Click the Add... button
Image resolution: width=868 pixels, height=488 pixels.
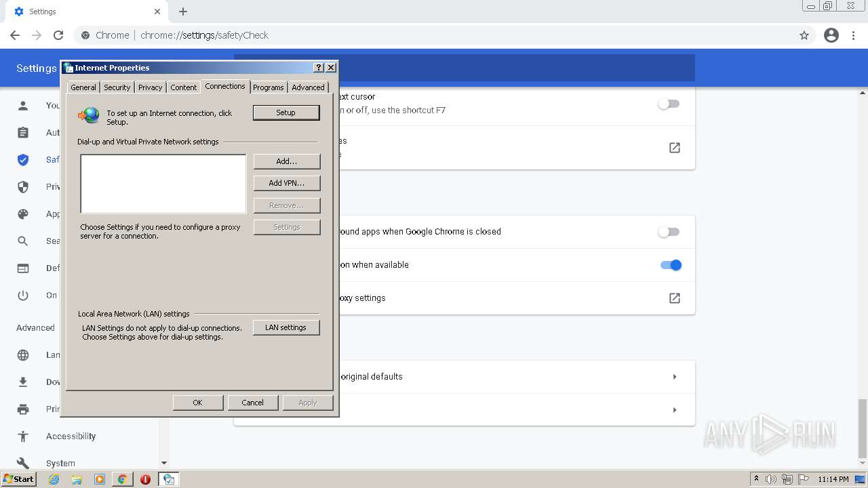click(287, 161)
